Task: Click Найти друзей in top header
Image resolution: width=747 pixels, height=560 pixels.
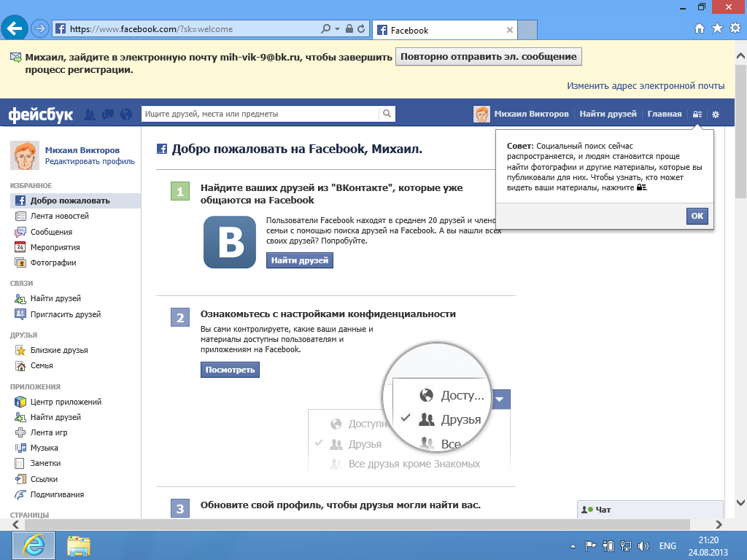Action: pyautogui.click(x=608, y=114)
